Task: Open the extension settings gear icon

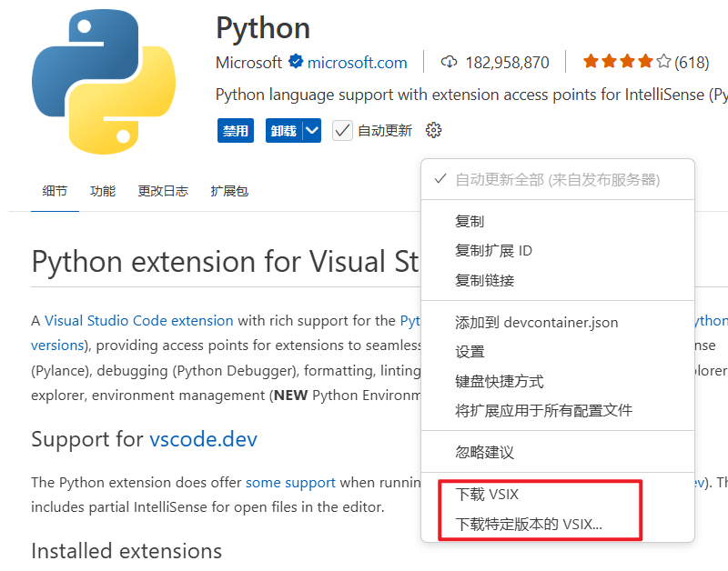Action: pyautogui.click(x=433, y=130)
